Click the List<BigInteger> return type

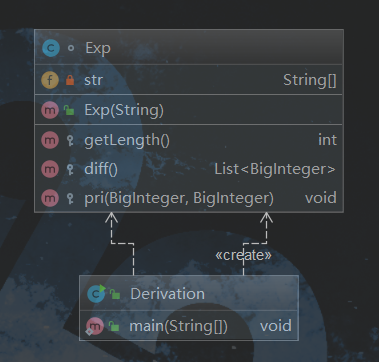click(x=275, y=169)
